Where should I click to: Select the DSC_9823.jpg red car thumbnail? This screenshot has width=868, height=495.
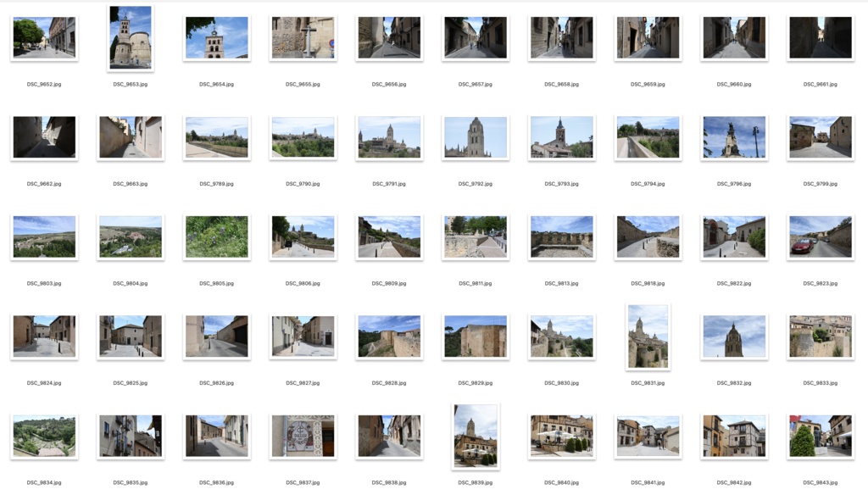(x=821, y=237)
